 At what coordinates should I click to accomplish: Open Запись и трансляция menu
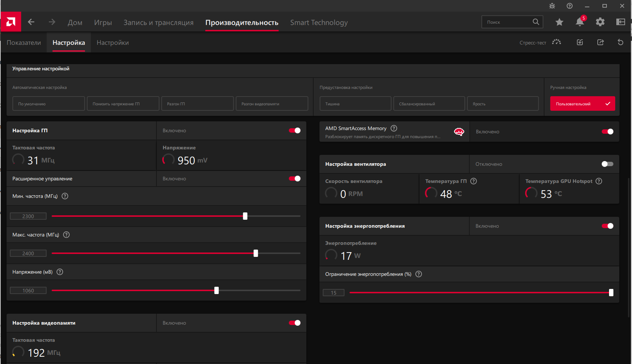159,23
